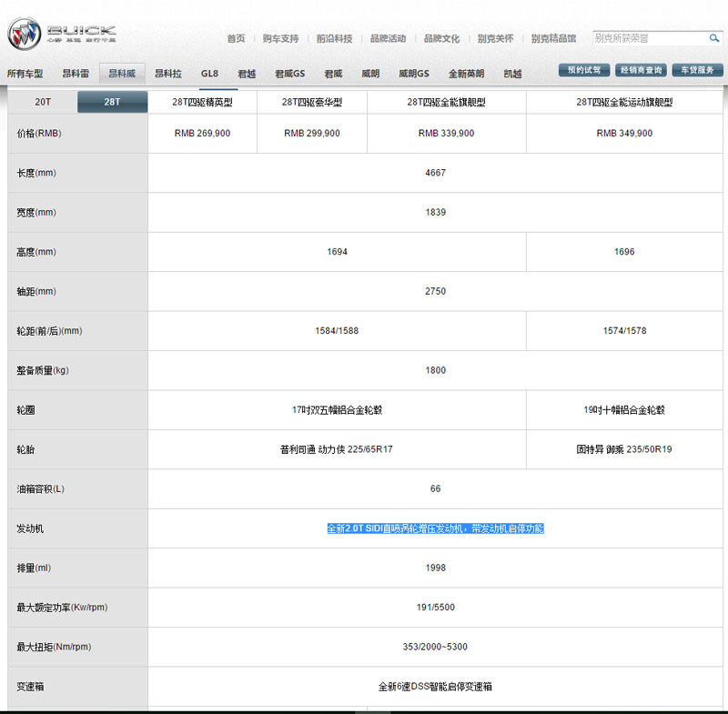
Task: Open the 别克精品馆 menu
Action: point(553,38)
